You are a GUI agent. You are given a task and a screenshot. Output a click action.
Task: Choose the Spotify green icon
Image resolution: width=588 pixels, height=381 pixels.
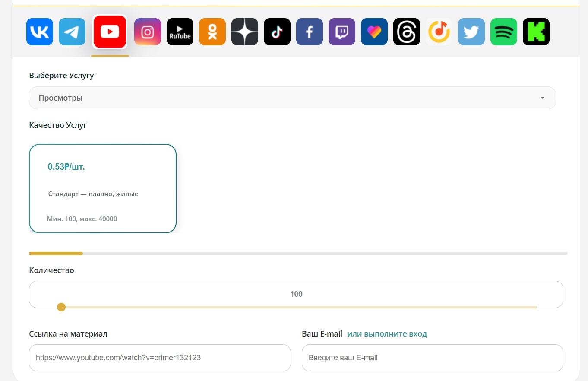tap(504, 32)
